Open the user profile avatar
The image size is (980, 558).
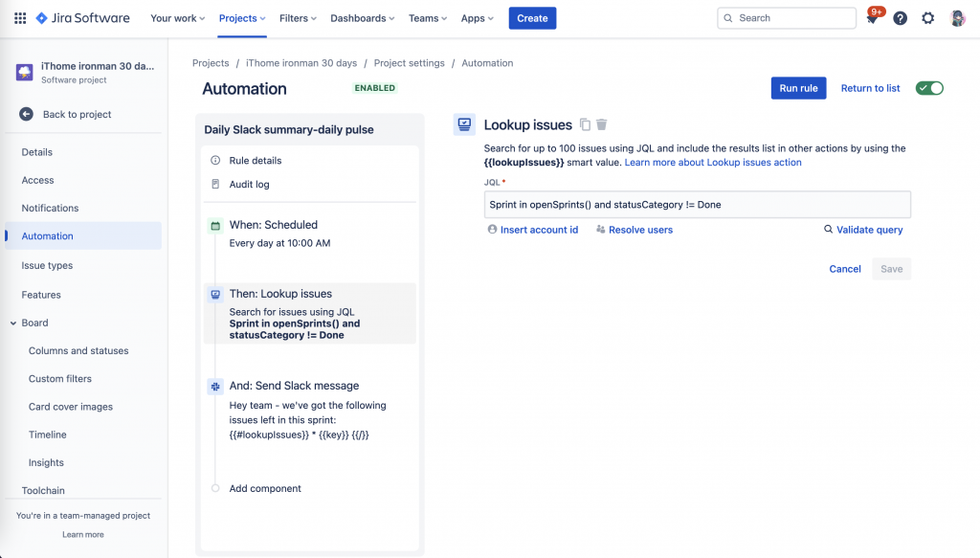pos(957,18)
